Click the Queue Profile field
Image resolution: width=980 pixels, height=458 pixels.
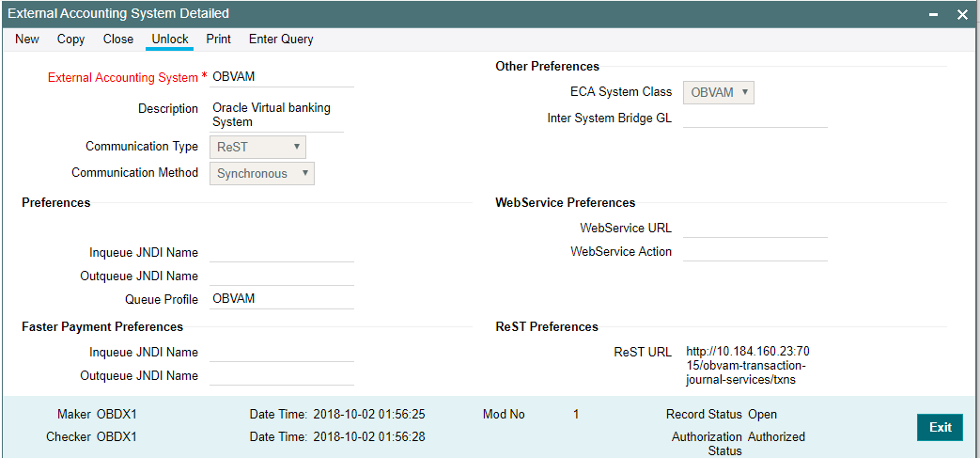point(282,299)
